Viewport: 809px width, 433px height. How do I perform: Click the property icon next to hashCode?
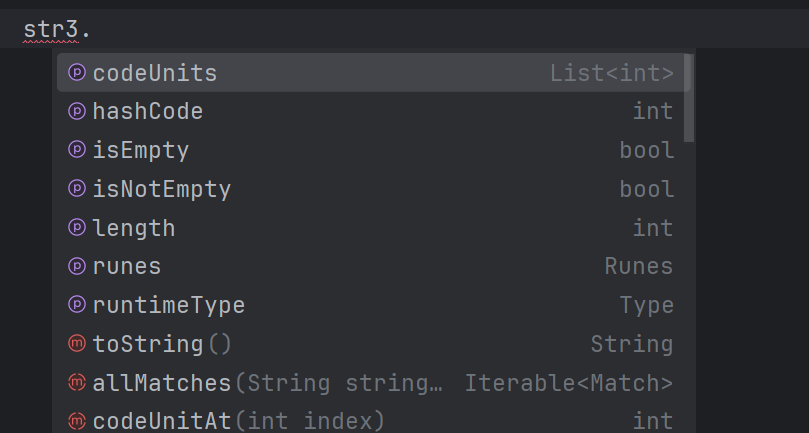pos(77,111)
